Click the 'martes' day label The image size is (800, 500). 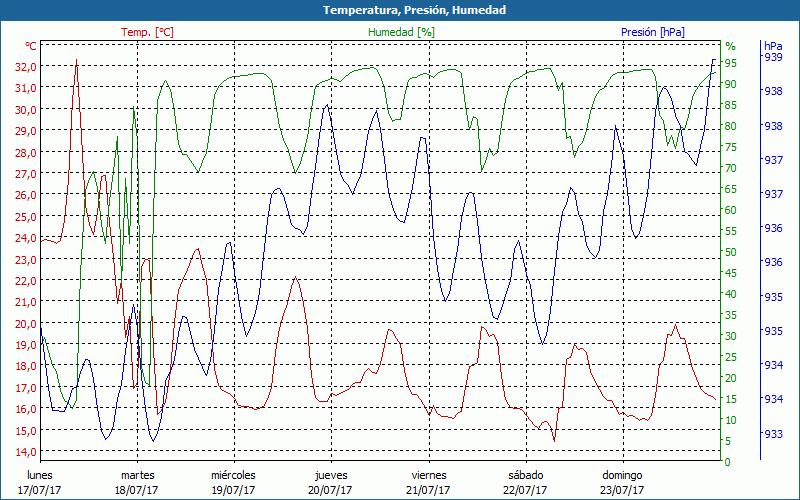[x=137, y=475]
